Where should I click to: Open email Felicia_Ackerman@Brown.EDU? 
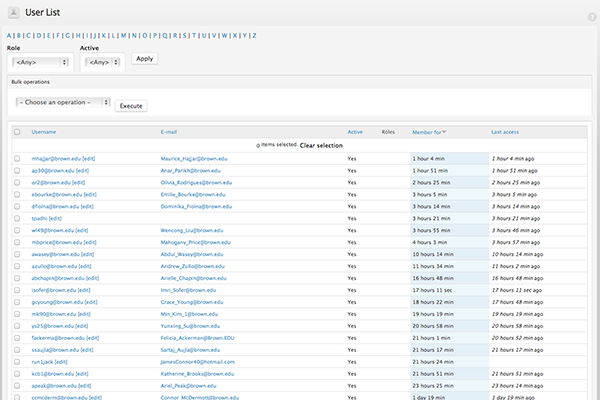coord(197,338)
